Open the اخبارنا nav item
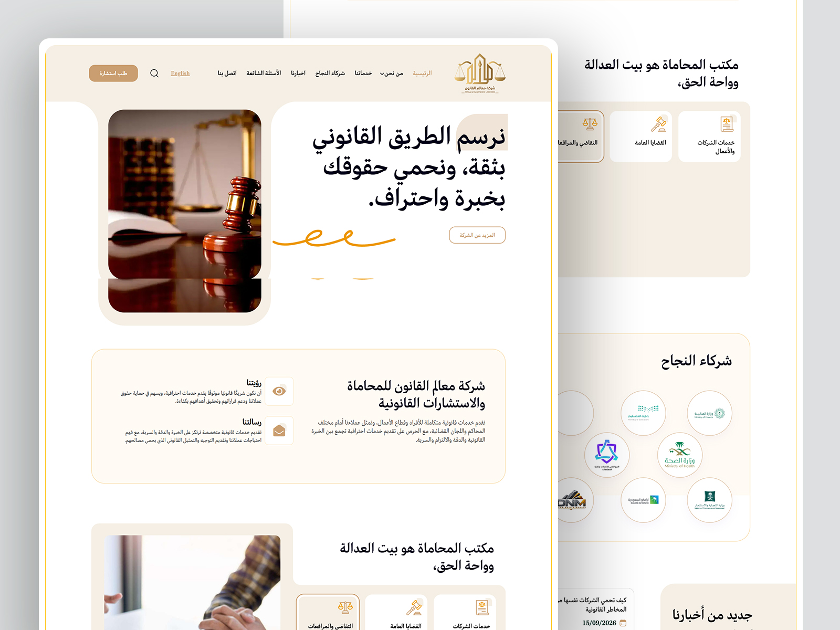The height and width of the screenshot is (630, 840). [x=298, y=73]
